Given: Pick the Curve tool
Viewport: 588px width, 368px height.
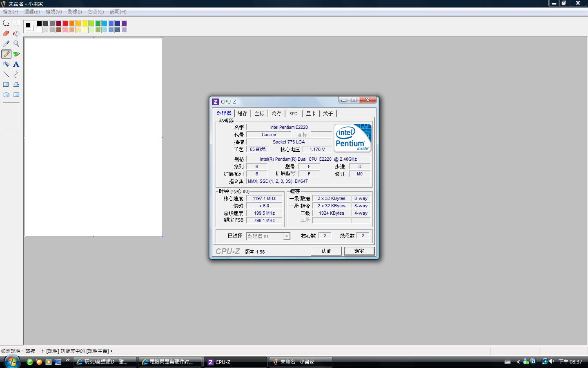Looking at the screenshot, I should tap(16, 74).
